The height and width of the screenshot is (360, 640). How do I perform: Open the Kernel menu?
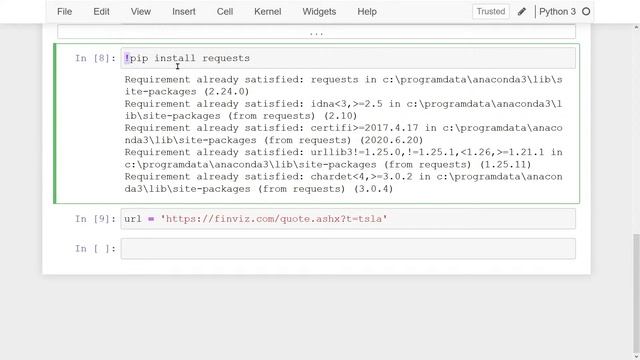(x=268, y=12)
